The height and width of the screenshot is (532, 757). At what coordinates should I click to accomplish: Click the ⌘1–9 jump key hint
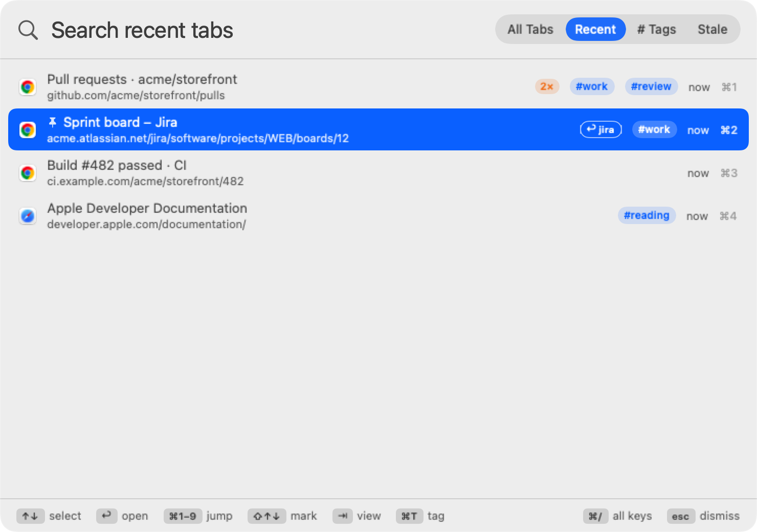pos(183,516)
